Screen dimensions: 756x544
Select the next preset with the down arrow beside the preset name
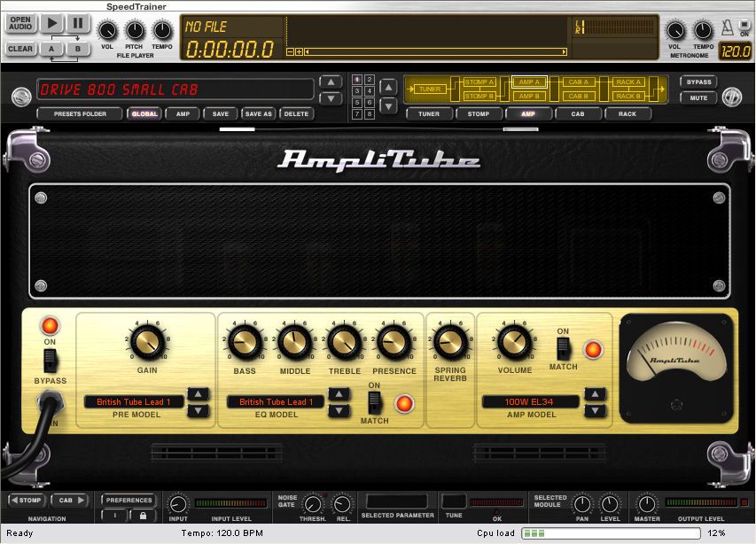tap(331, 98)
